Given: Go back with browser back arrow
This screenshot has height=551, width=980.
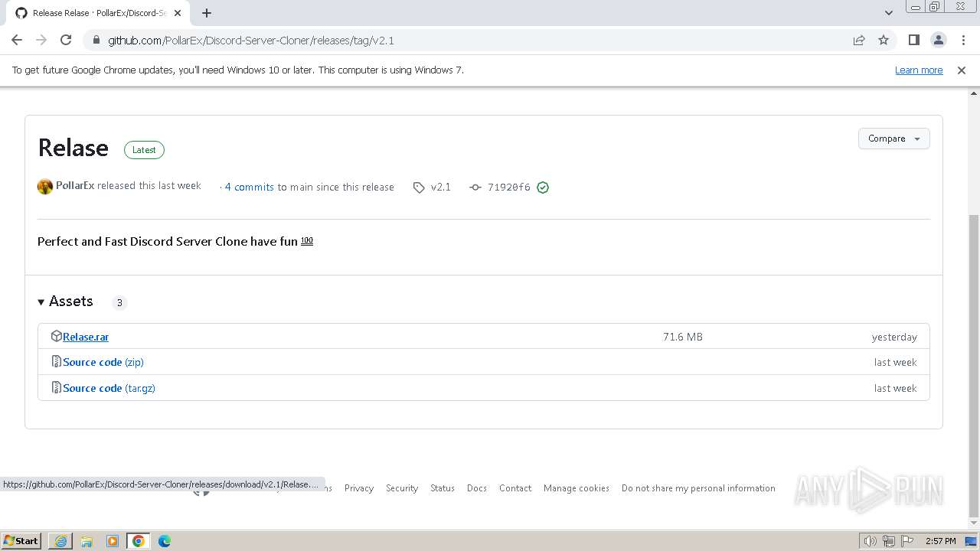Looking at the screenshot, I should [x=17, y=40].
